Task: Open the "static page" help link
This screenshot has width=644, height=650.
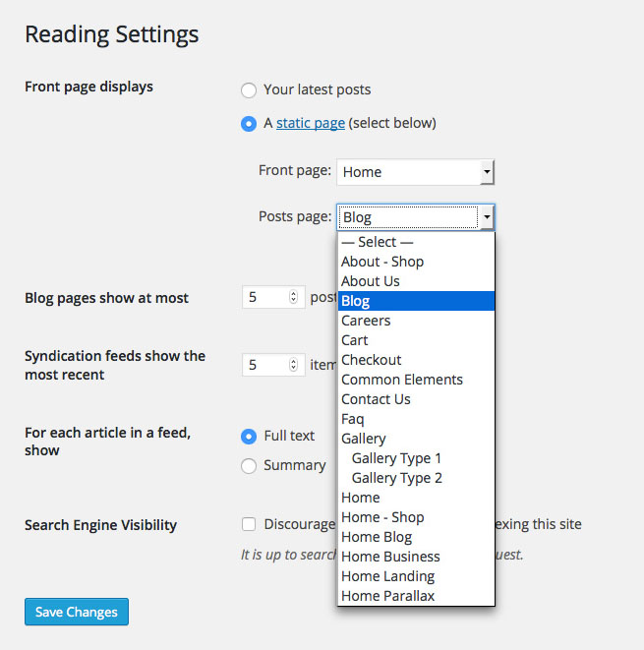Action: point(311,123)
